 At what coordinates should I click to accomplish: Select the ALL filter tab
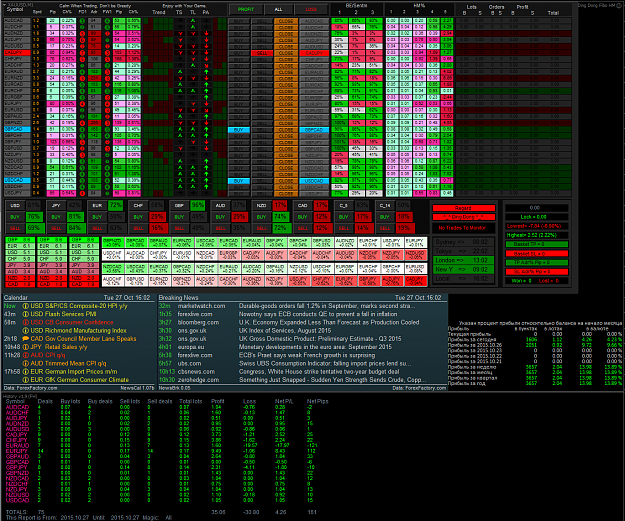point(278,9)
